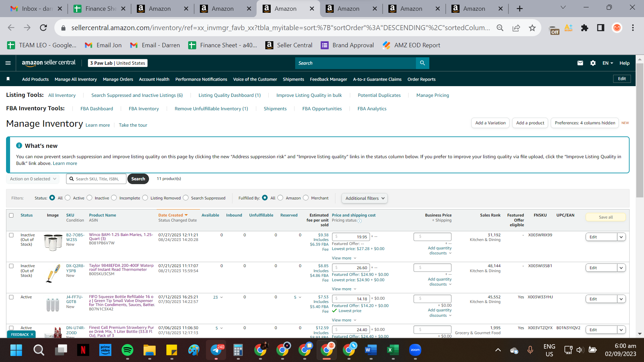The image size is (644, 362).
Task: Open Edit dropdown arrow for Winco Bain Maries
Action: (621, 237)
